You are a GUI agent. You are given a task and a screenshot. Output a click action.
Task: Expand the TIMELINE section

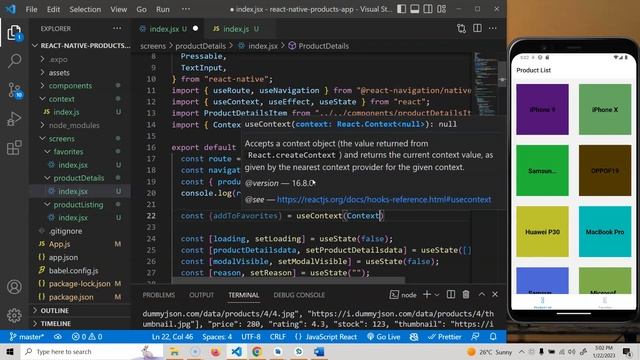(x=80, y=324)
